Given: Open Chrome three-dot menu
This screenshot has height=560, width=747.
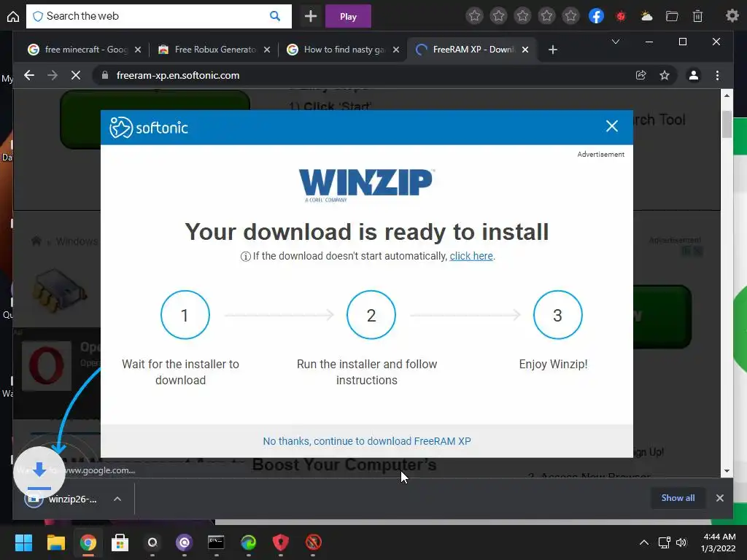Looking at the screenshot, I should [717, 75].
